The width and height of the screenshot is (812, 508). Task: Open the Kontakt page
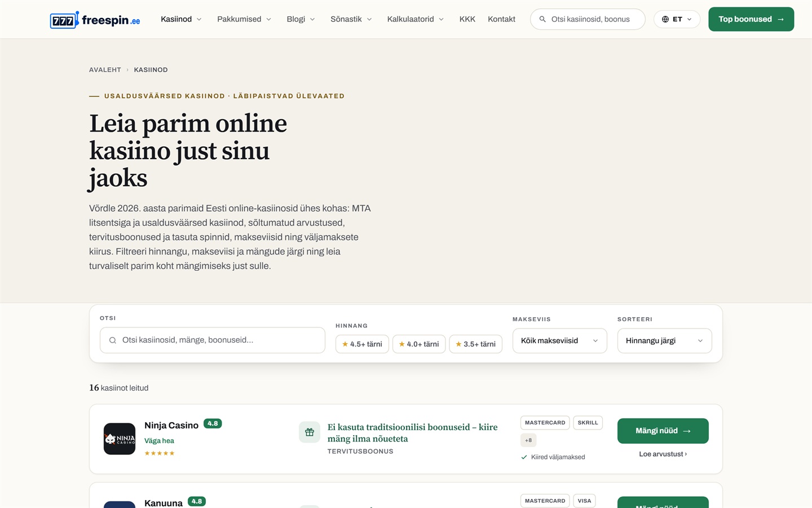click(501, 19)
